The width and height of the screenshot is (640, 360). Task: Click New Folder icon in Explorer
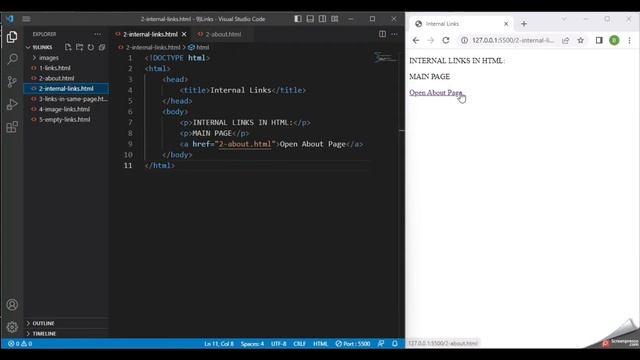coord(79,47)
